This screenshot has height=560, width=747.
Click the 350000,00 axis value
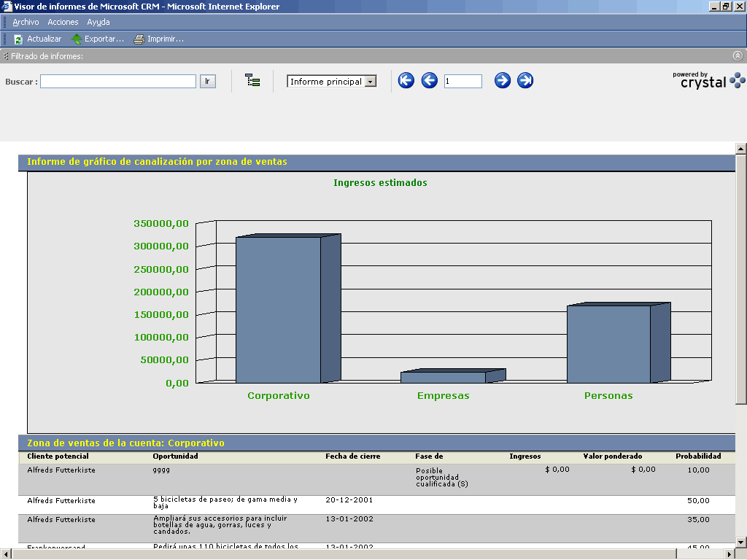(x=161, y=223)
